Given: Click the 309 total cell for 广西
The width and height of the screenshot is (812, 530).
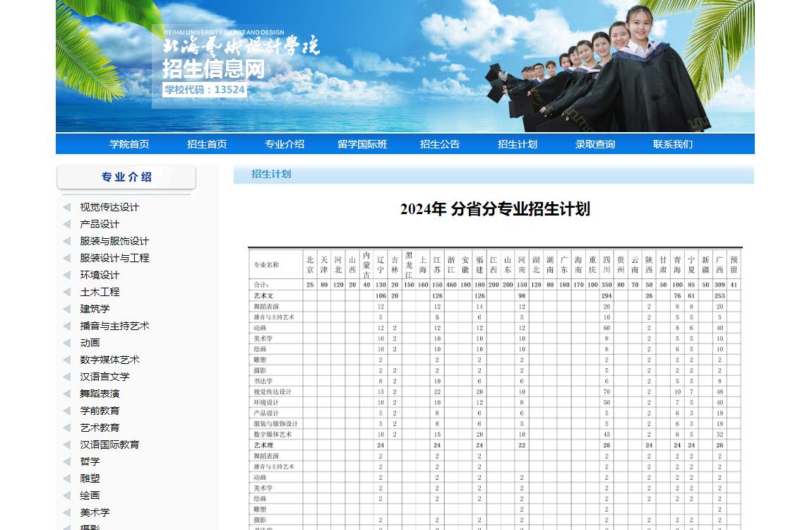Looking at the screenshot, I should 720,285.
